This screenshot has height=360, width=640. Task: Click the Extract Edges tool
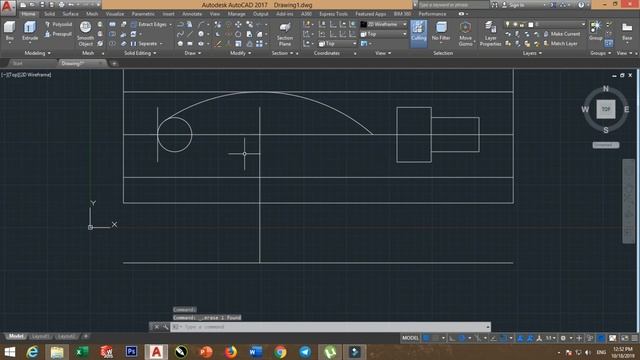pos(149,24)
